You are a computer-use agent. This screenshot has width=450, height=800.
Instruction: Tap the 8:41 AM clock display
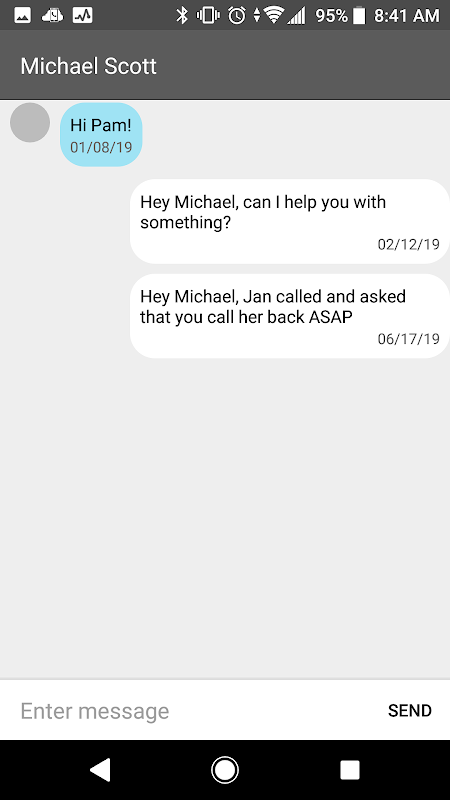[x=407, y=16]
